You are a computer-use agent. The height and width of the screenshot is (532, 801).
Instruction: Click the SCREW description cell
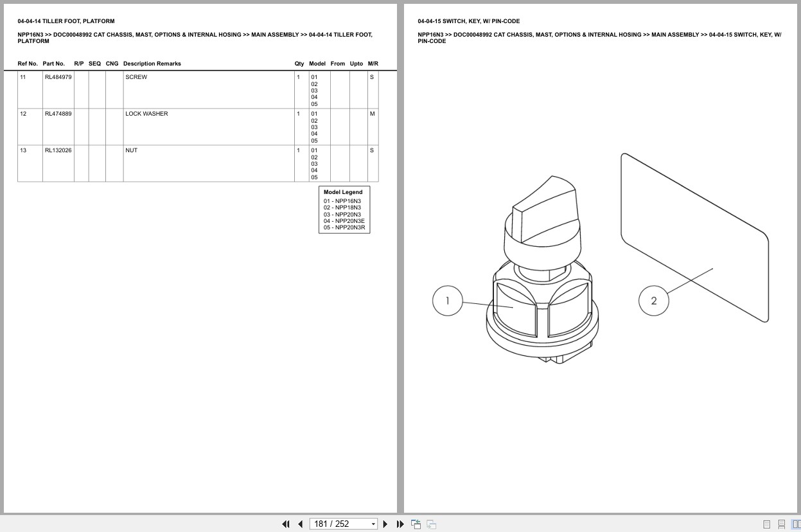pyautogui.click(x=209, y=90)
